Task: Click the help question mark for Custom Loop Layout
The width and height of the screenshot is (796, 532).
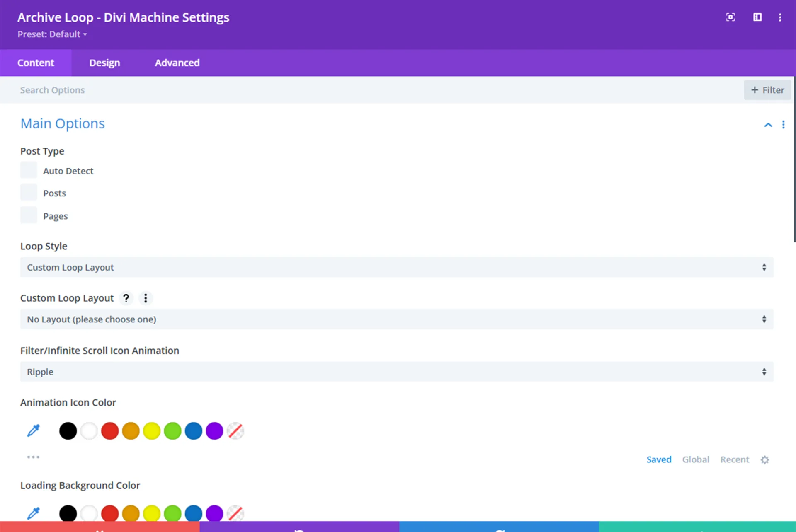Action: (x=126, y=298)
